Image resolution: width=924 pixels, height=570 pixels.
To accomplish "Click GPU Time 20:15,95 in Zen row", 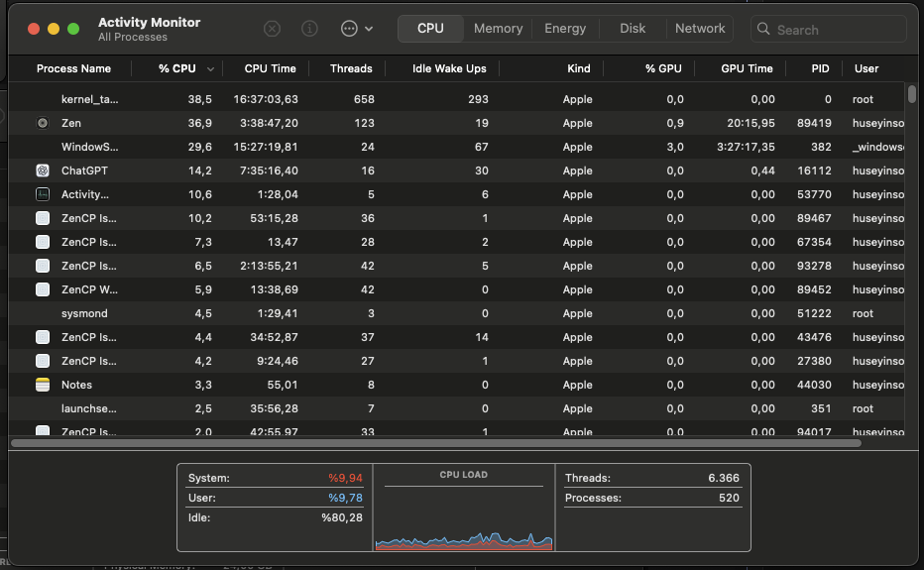I will [x=751, y=123].
